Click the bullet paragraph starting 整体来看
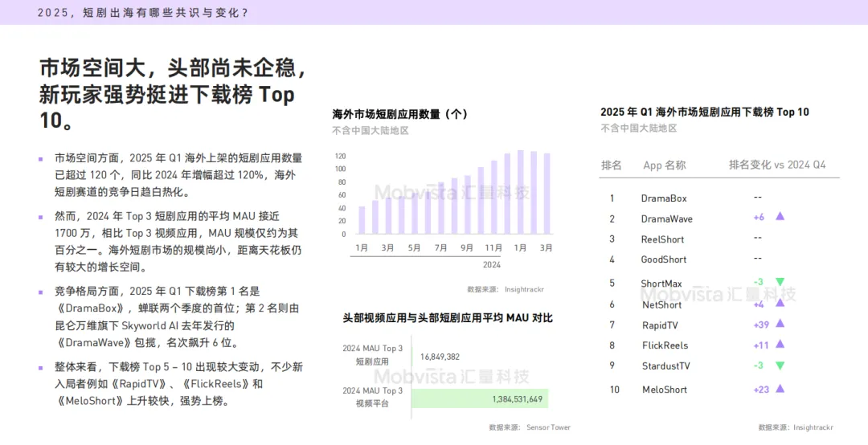 [x=178, y=384]
